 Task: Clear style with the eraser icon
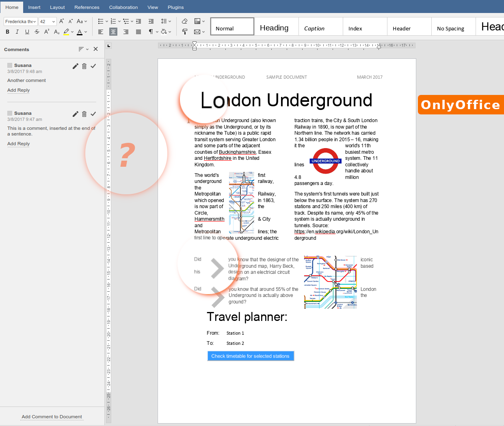[x=185, y=21]
